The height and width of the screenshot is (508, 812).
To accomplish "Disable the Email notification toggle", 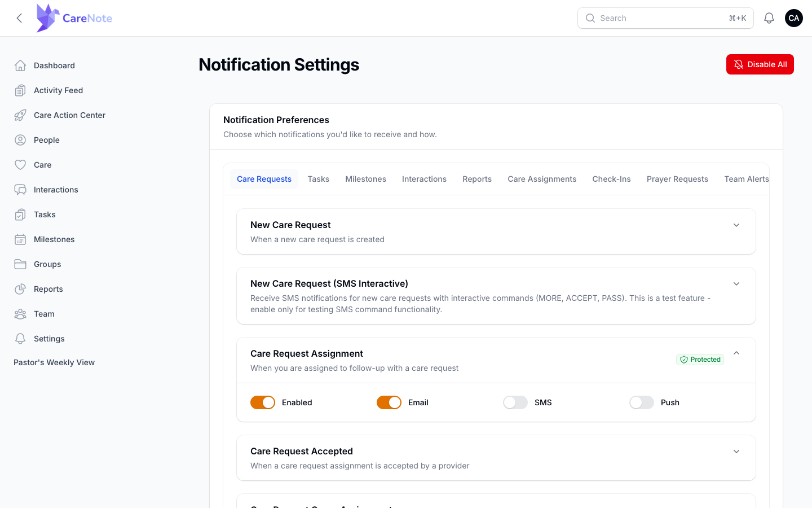I will click(389, 402).
